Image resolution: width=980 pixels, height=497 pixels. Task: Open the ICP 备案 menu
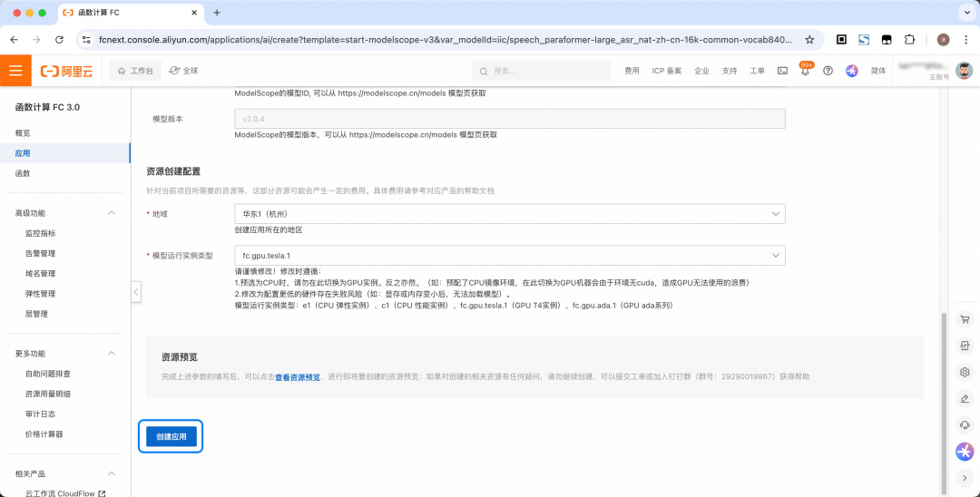tap(667, 71)
